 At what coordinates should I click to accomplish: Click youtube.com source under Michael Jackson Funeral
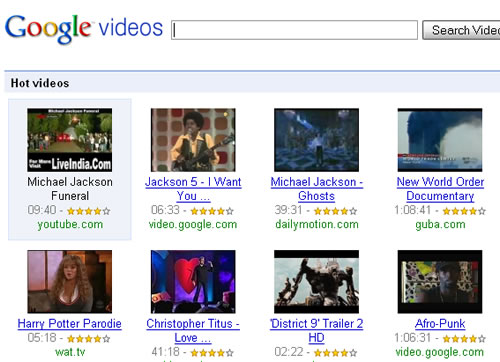70,224
